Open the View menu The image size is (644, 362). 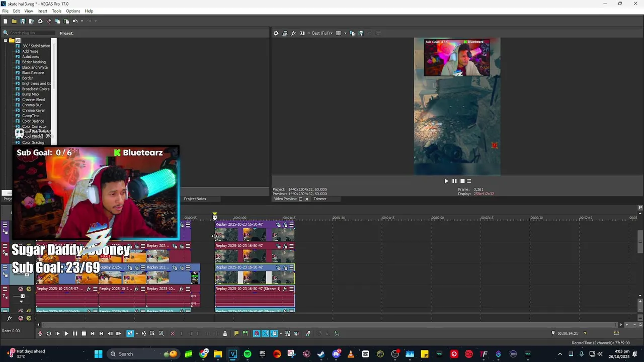(29, 11)
